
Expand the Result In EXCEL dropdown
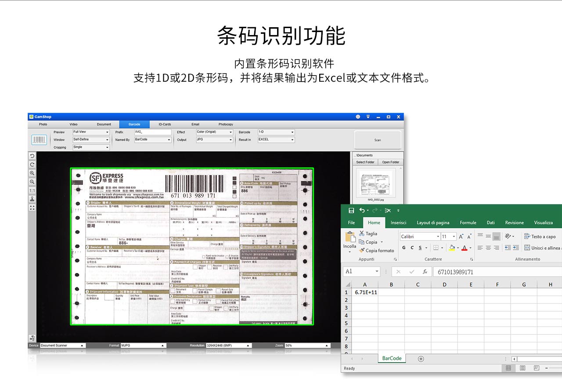click(276, 140)
